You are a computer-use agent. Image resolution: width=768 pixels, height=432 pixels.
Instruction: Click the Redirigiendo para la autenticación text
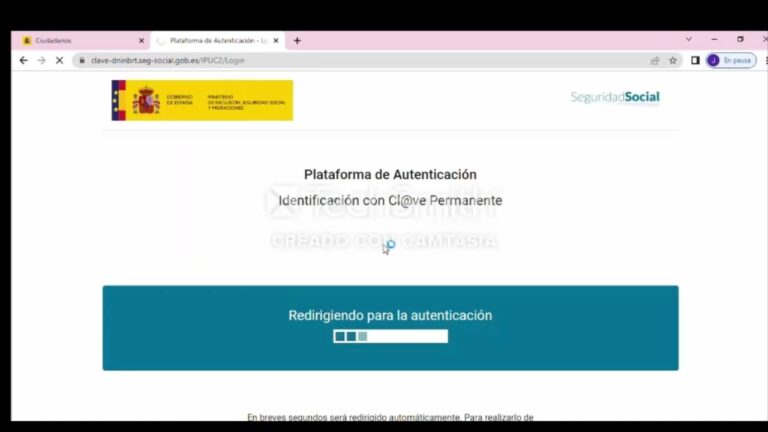[x=390, y=315]
